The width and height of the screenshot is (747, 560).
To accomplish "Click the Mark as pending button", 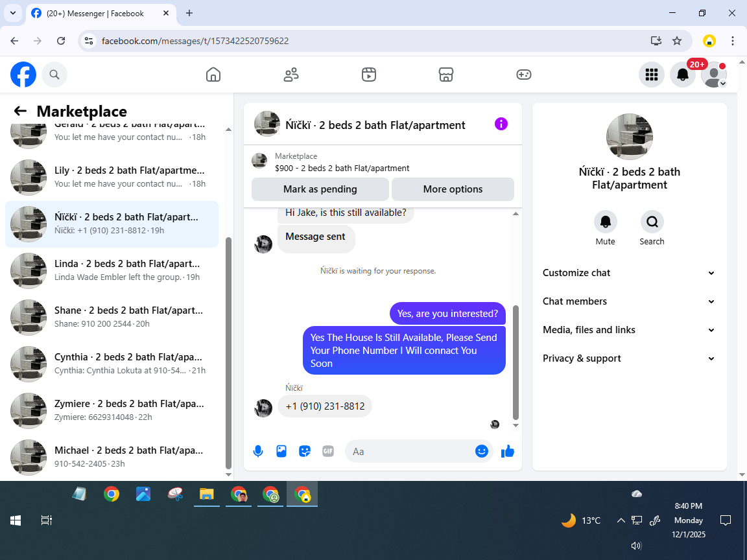I will click(x=320, y=189).
